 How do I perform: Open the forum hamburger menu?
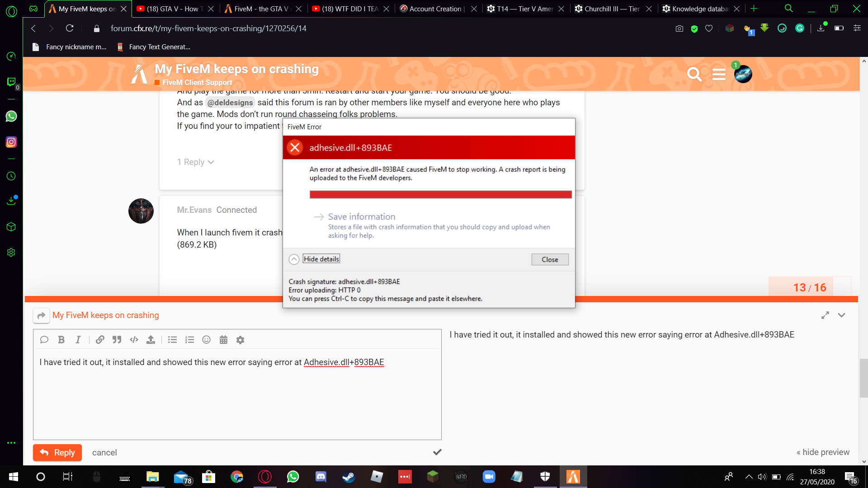pyautogui.click(x=719, y=74)
